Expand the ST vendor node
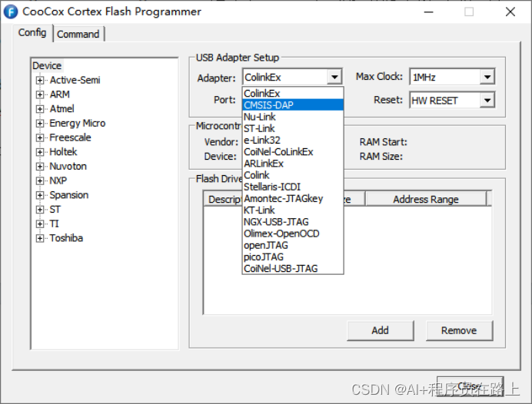 tap(40, 210)
